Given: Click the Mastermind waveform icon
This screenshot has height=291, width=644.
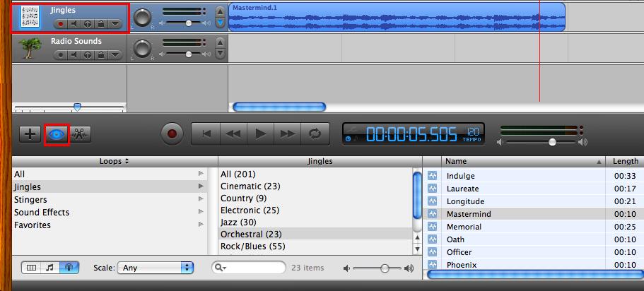Looking at the screenshot, I should (x=432, y=214).
